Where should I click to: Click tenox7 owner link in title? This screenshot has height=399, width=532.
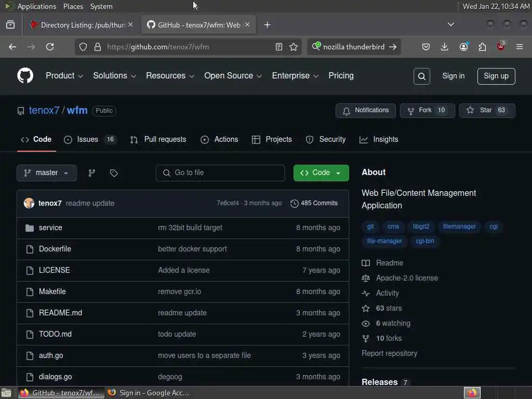(44, 111)
